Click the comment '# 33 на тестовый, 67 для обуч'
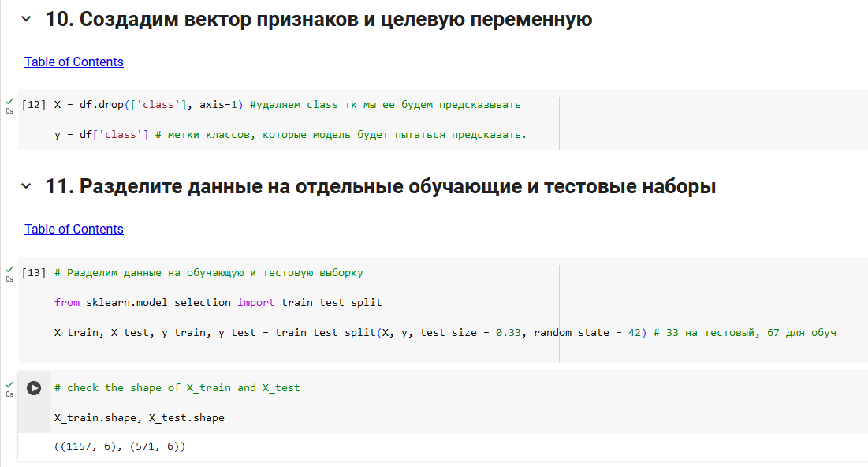Screen dimensions: 868x467 click(744, 332)
